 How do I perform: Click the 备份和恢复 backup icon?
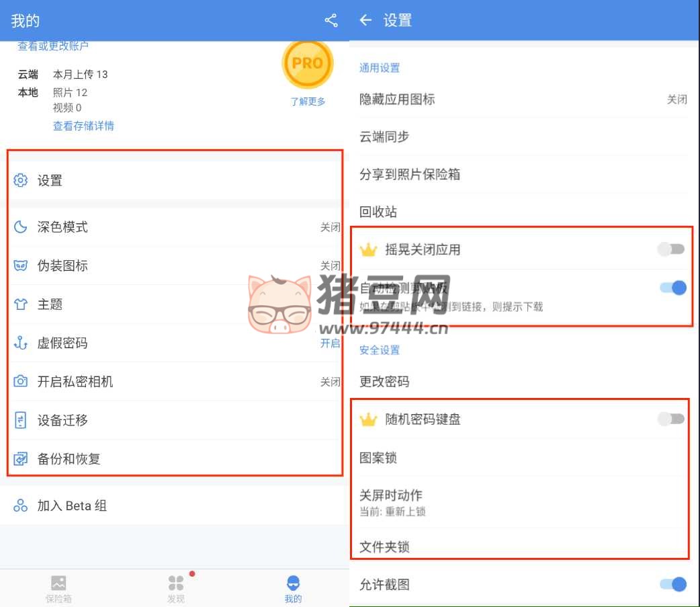21,459
